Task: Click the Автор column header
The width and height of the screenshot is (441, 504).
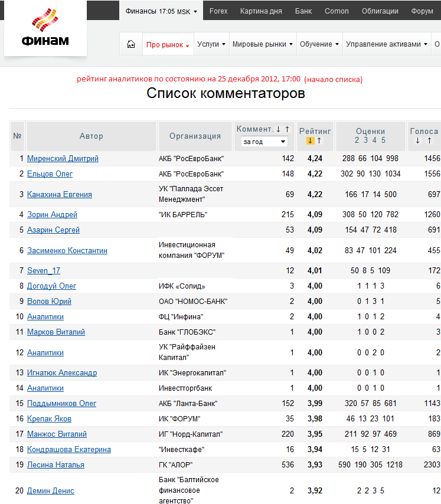Action: 92,136
